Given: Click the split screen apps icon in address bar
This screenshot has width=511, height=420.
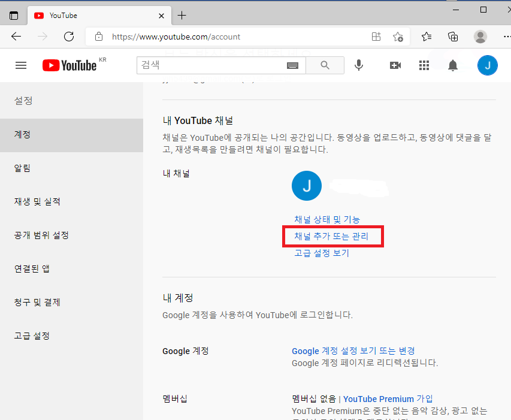Looking at the screenshot, I should [x=376, y=37].
